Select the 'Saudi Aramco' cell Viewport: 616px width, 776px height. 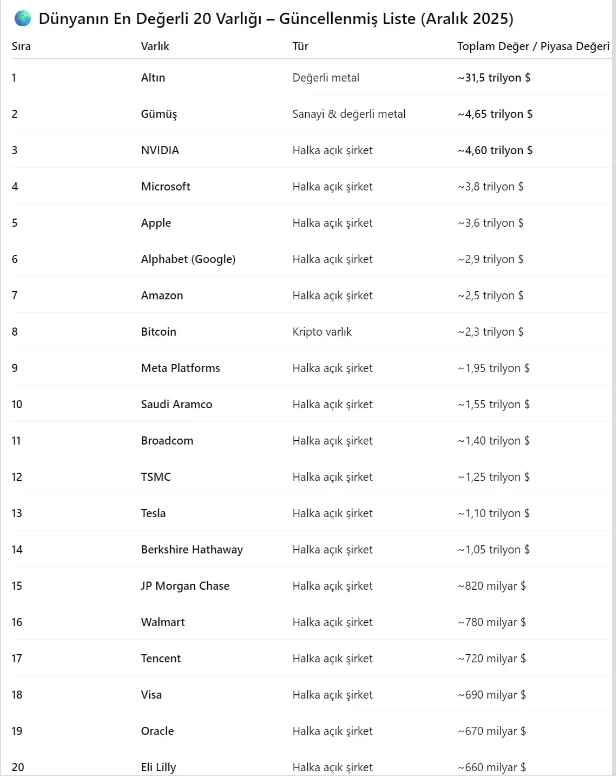point(176,404)
